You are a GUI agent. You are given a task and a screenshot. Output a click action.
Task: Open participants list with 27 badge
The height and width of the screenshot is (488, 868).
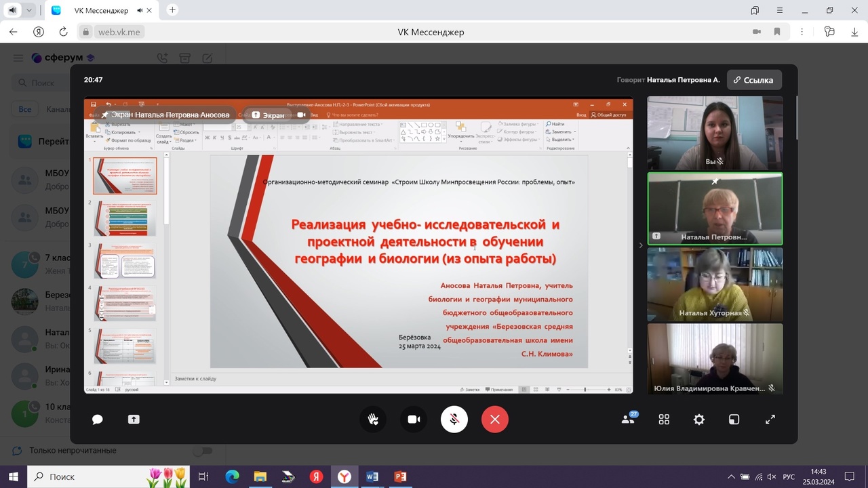pos(629,419)
